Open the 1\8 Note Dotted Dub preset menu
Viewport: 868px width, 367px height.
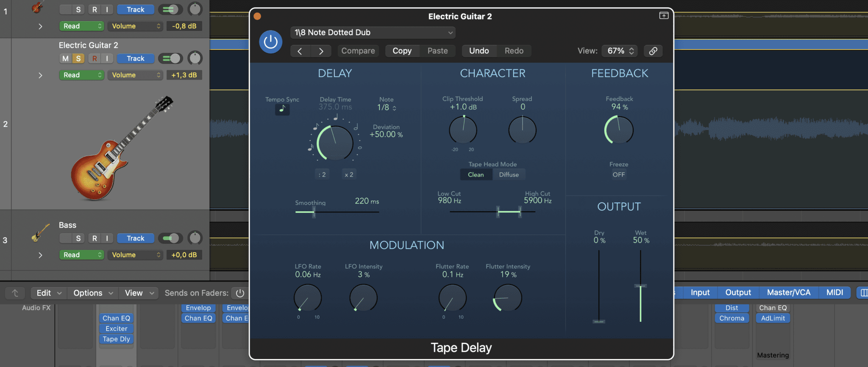pyautogui.click(x=373, y=33)
